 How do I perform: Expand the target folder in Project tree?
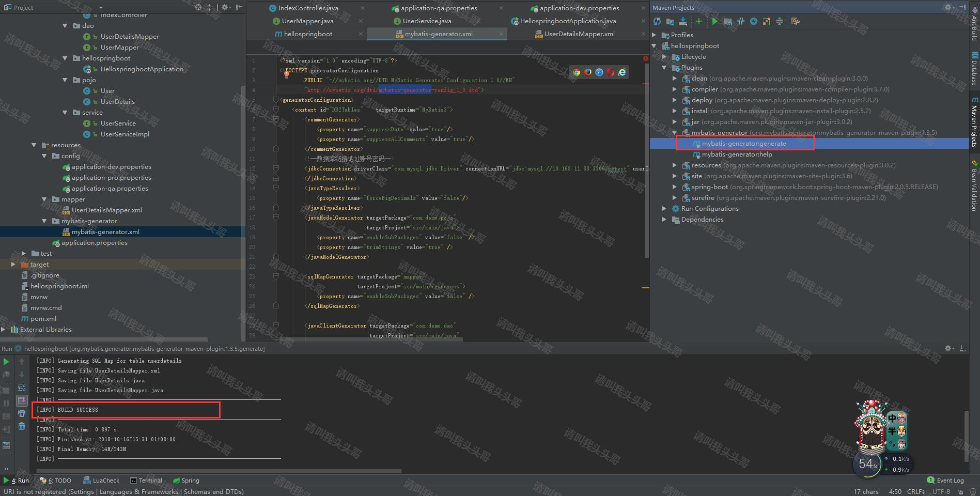[13, 264]
